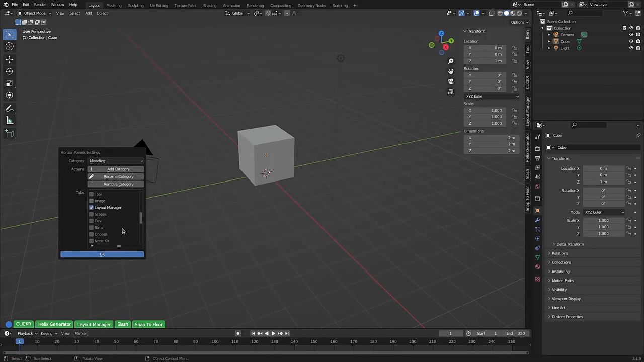Click the zoom magnifier viewport icon
644x362 pixels.
(451, 61)
